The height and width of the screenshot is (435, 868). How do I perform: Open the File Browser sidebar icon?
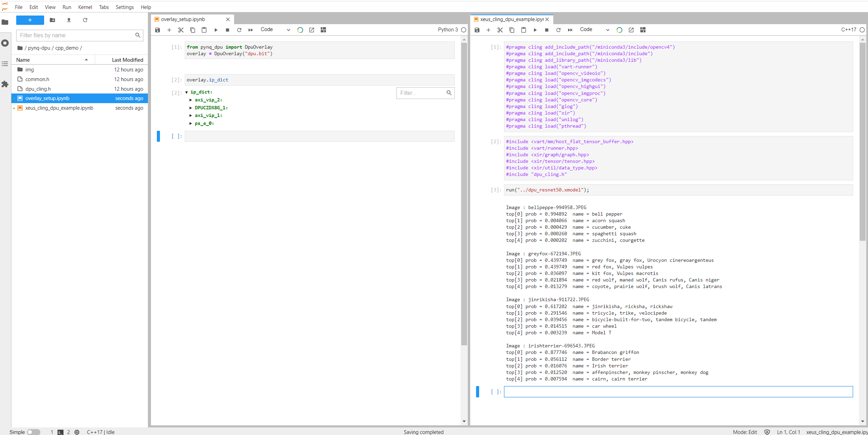(x=5, y=22)
